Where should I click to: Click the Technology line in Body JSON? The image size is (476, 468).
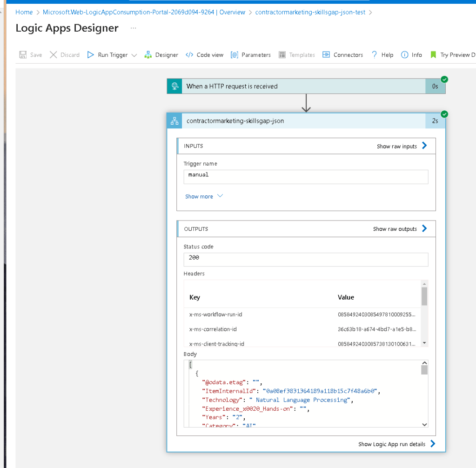click(277, 400)
